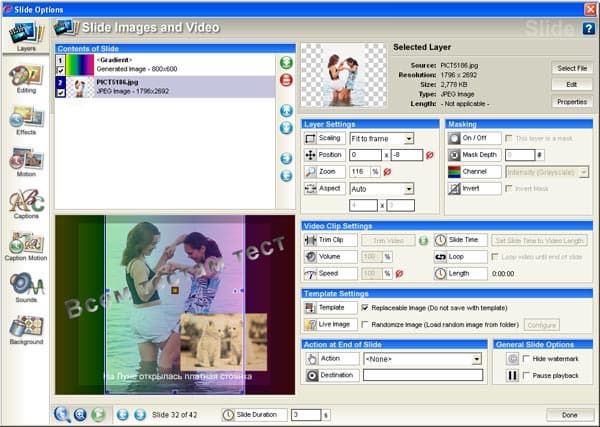
Task: Toggle visibility checkbox of Gradient layer
Action: pos(60,71)
